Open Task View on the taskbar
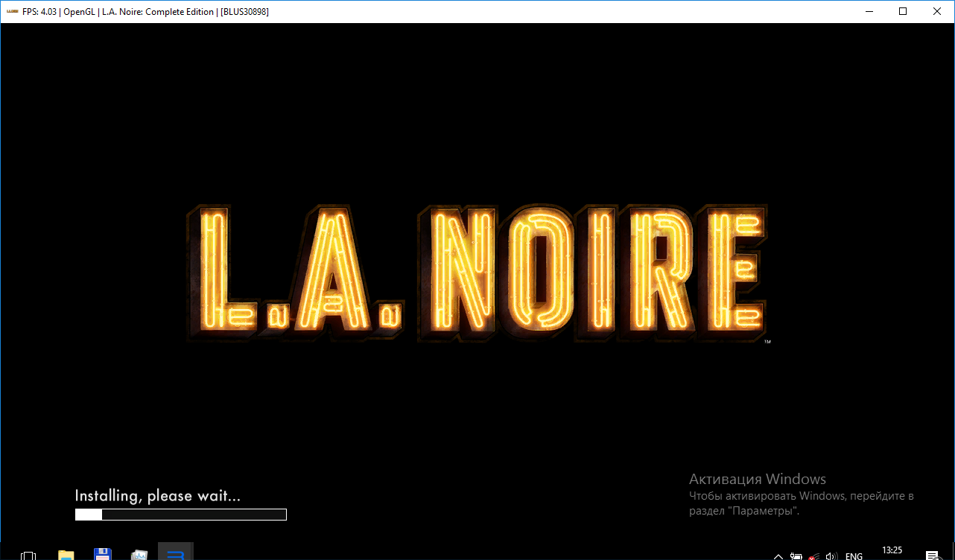Image resolution: width=955 pixels, height=560 pixels. pyautogui.click(x=28, y=555)
